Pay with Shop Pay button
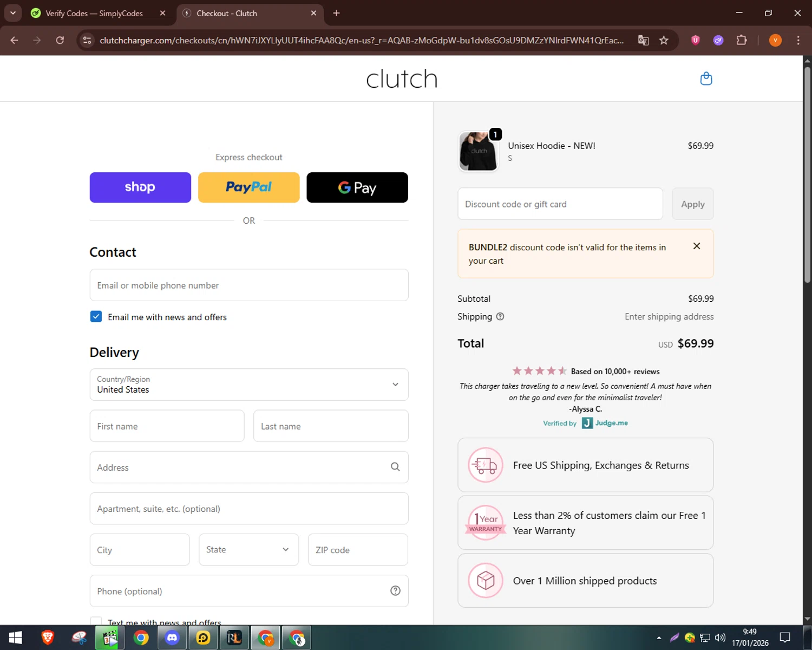812x650 pixels. 140,187
